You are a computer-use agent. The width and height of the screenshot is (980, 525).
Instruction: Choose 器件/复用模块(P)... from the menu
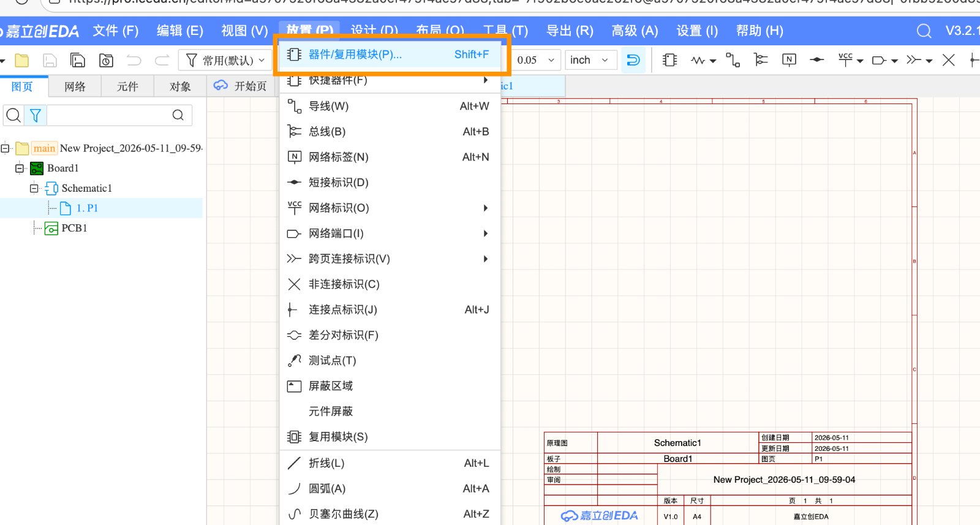point(390,55)
